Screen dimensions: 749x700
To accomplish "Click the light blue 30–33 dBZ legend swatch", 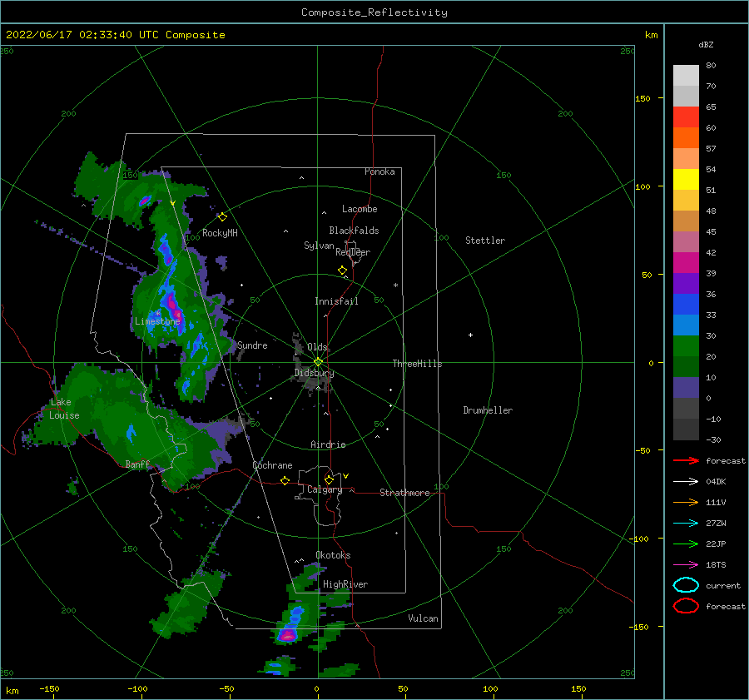I will pos(686,325).
